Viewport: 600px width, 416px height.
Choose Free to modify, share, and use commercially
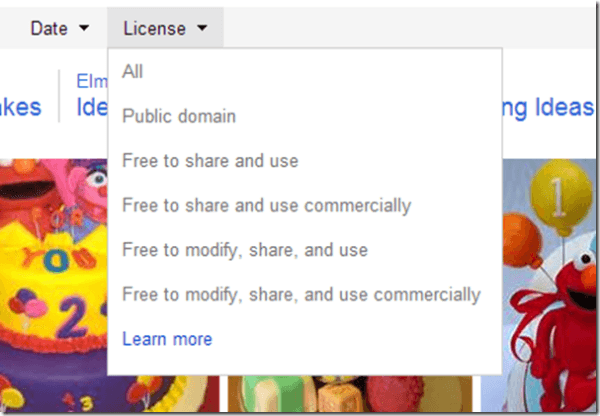[301, 295]
